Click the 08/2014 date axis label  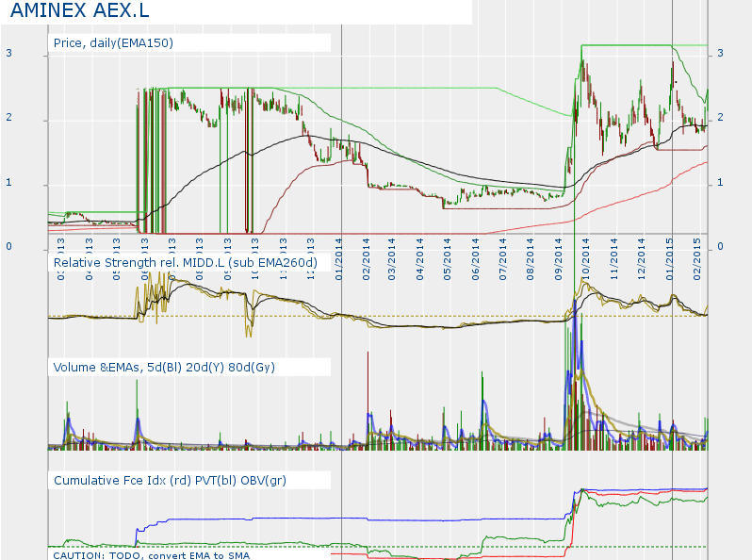click(x=531, y=259)
